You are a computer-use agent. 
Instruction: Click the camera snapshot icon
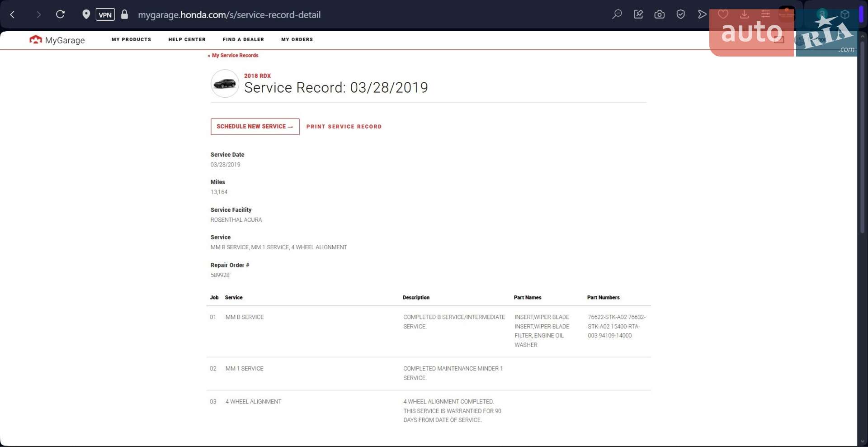coord(660,14)
